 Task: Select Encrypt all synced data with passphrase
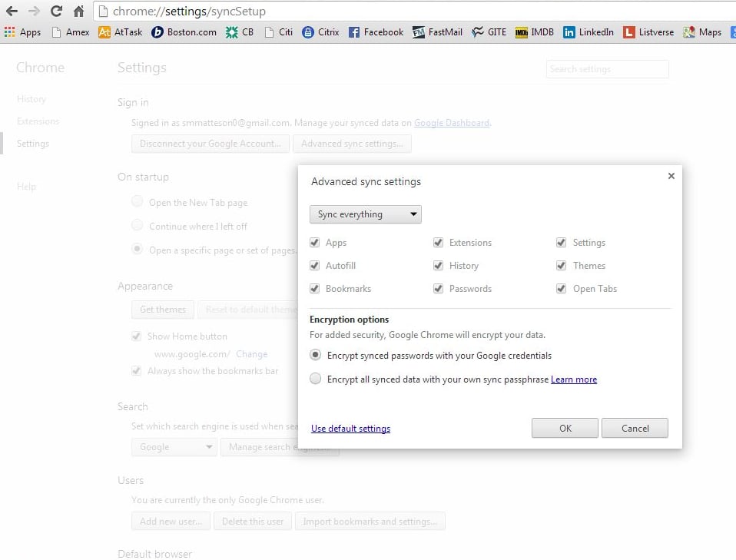[x=316, y=379]
